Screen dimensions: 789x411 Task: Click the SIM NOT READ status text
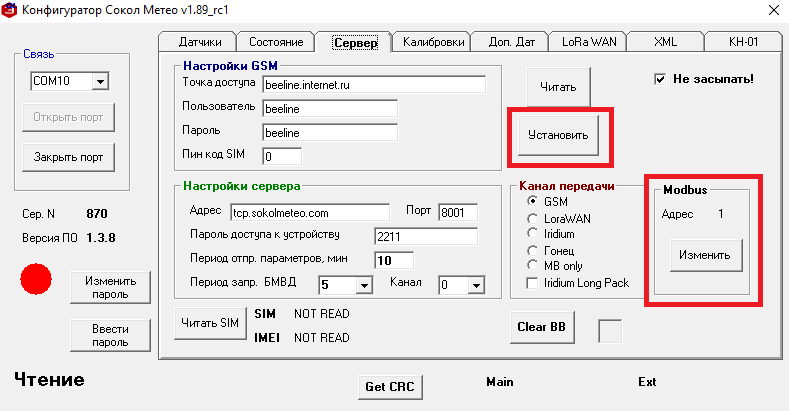(322, 314)
